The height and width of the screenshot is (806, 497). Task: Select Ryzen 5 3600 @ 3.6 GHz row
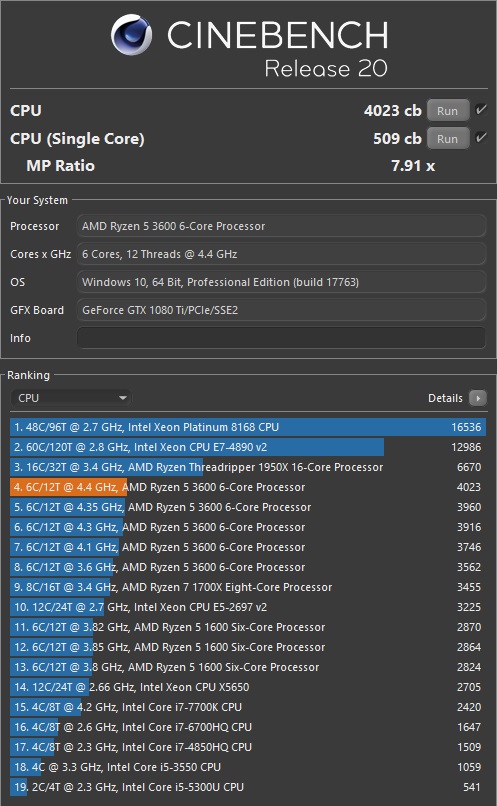(x=248, y=567)
